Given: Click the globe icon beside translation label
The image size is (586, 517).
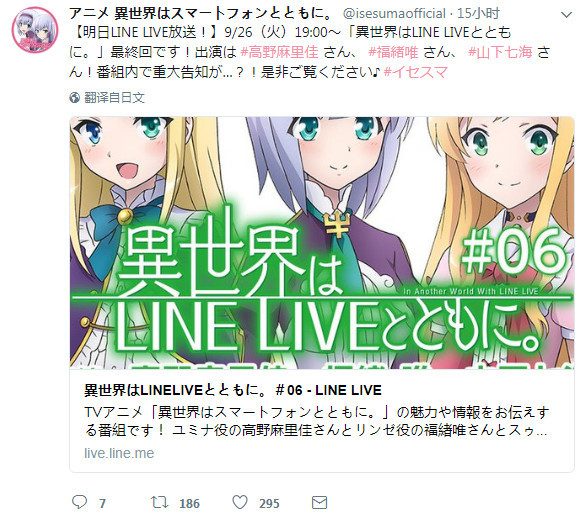Looking at the screenshot, I should point(74,98).
